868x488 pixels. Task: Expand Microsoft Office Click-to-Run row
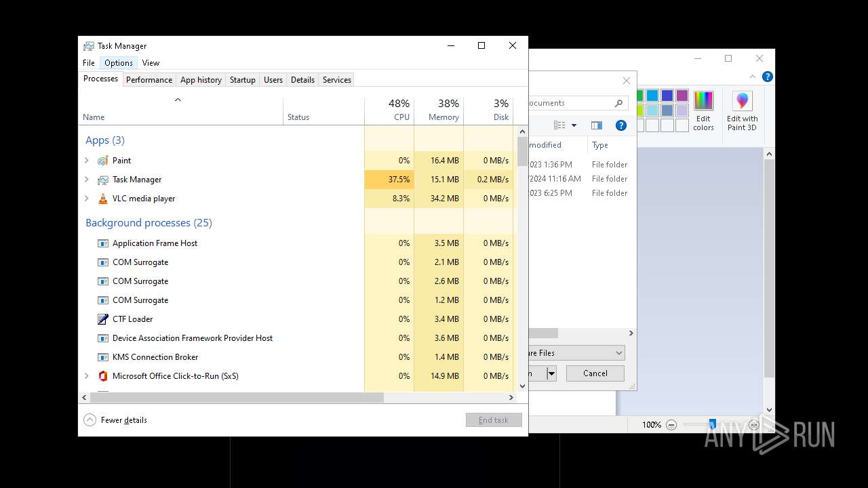[x=86, y=376]
